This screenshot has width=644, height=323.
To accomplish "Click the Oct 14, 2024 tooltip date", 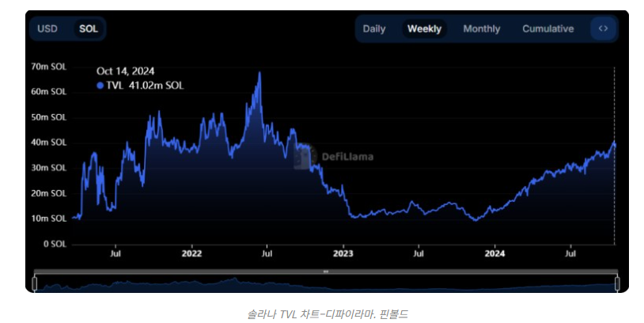I will pyautogui.click(x=127, y=70).
